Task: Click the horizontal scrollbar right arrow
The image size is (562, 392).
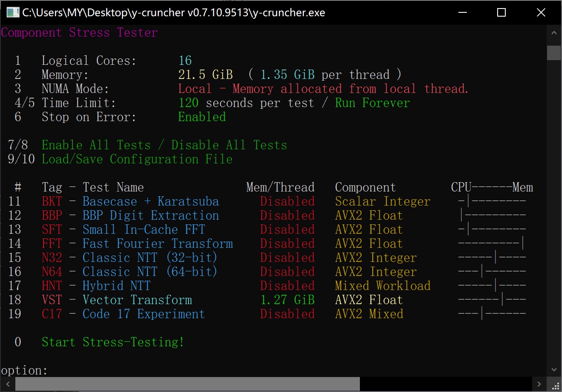Action: 539,384
